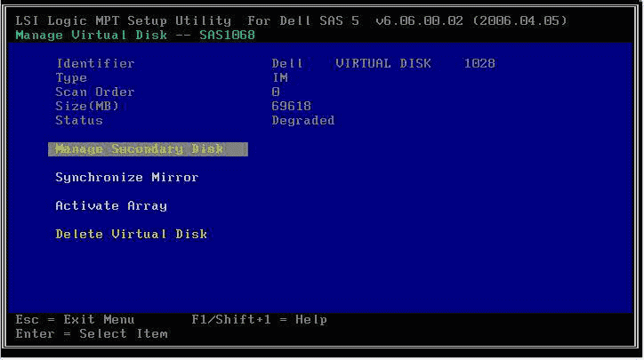Click the size value '69618'
The height and width of the screenshot is (360, 644).
291,107
